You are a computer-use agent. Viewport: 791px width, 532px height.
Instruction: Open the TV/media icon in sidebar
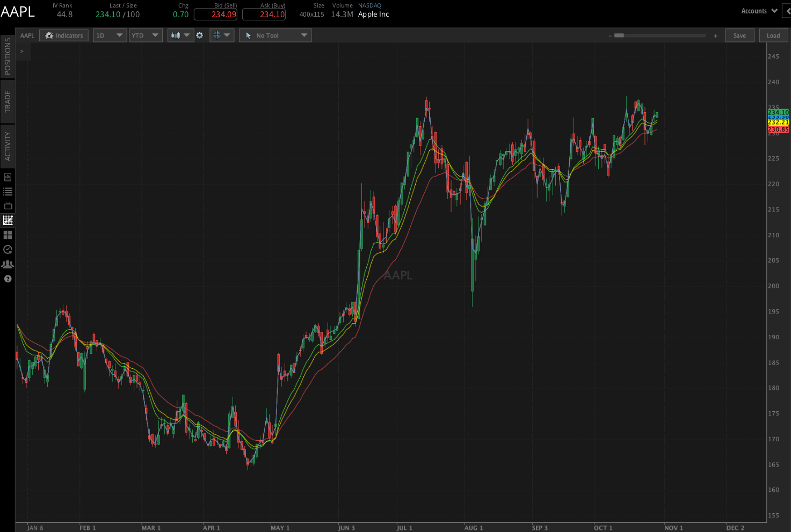pos(8,206)
